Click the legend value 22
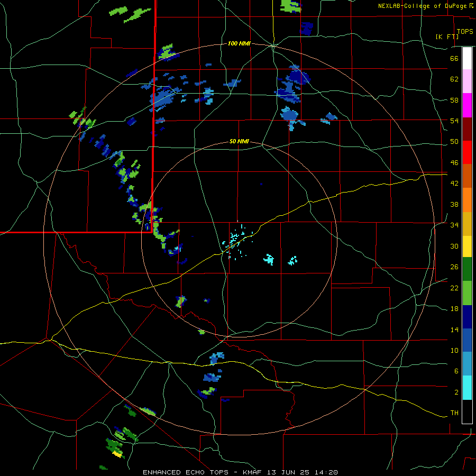 (x=454, y=288)
